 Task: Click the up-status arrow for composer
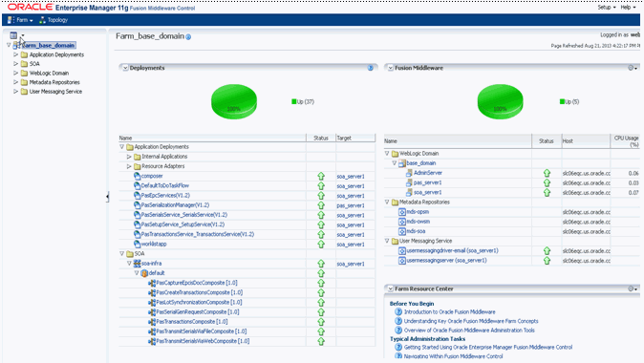pyautogui.click(x=321, y=176)
